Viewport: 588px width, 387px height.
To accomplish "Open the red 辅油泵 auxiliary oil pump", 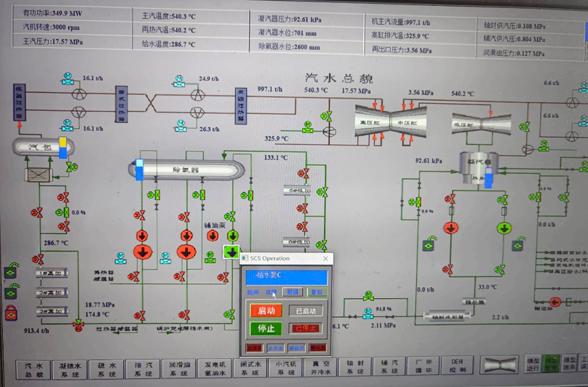I will [212, 235].
